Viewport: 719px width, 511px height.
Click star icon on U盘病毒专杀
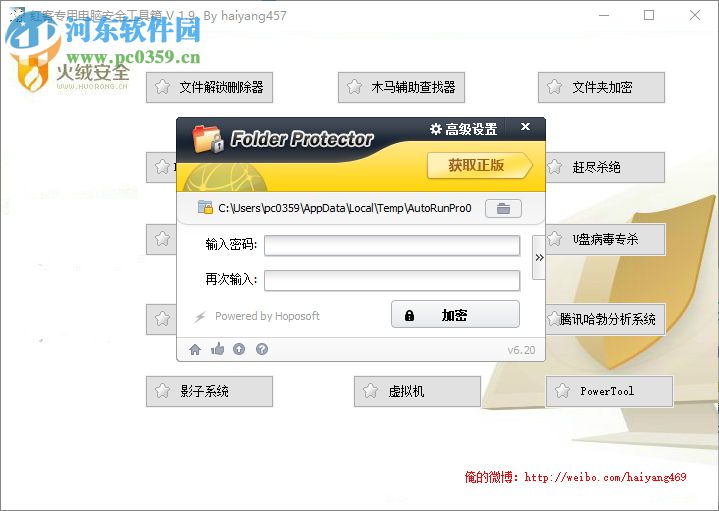point(554,239)
